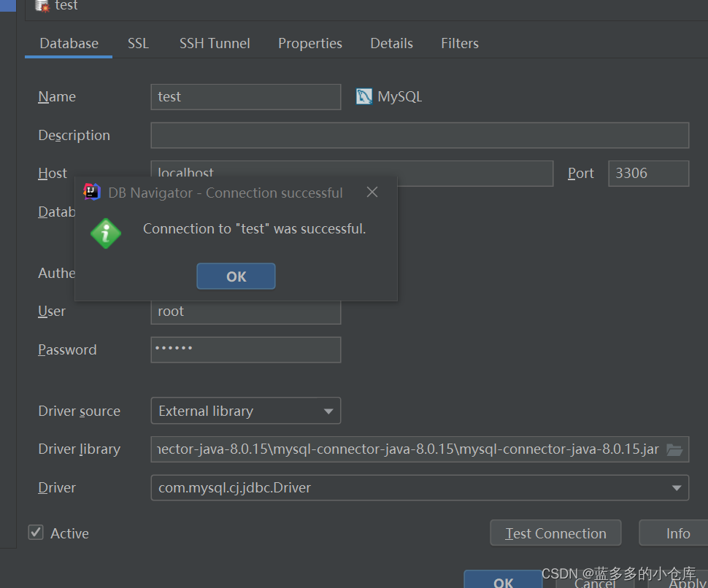
Task: Click the MySQL database type icon
Action: click(x=363, y=96)
